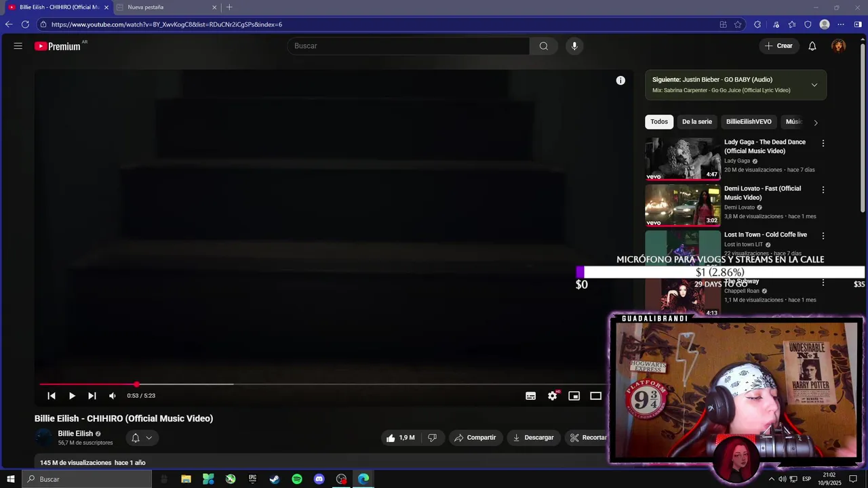Viewport: 868px width, 488px height.
Task: Skip to the next video
Action: pos(92,396)
